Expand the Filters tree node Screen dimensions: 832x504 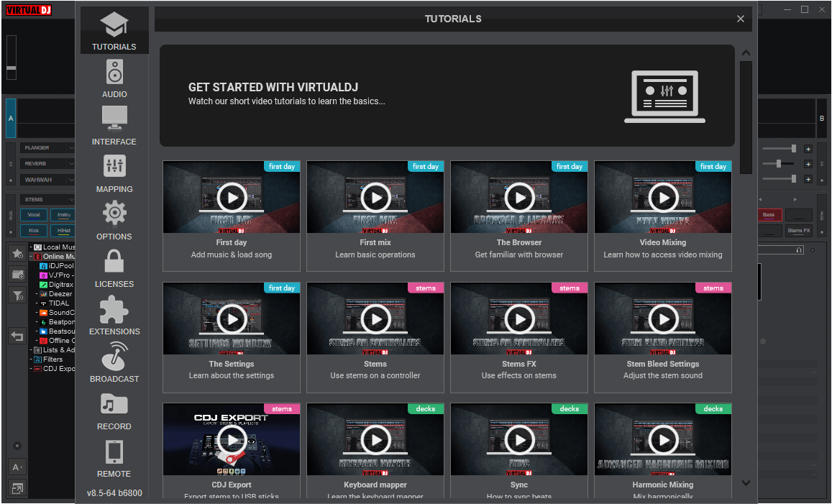click(x=31, y=359)
